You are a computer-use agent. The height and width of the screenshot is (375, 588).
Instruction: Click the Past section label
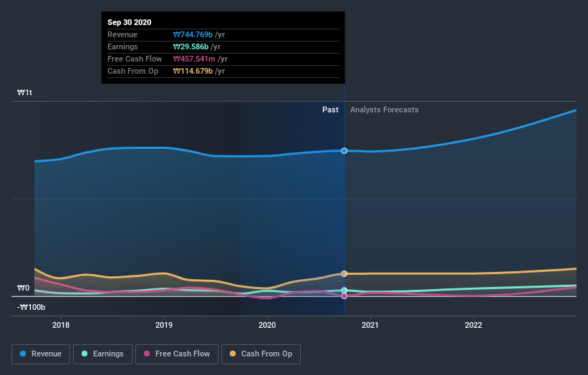(x=330, y=109)
